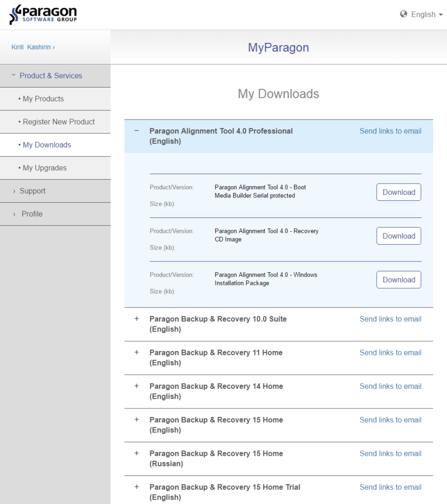
Task: Download the Recovery CD Image
Action: tap(399, 236)
